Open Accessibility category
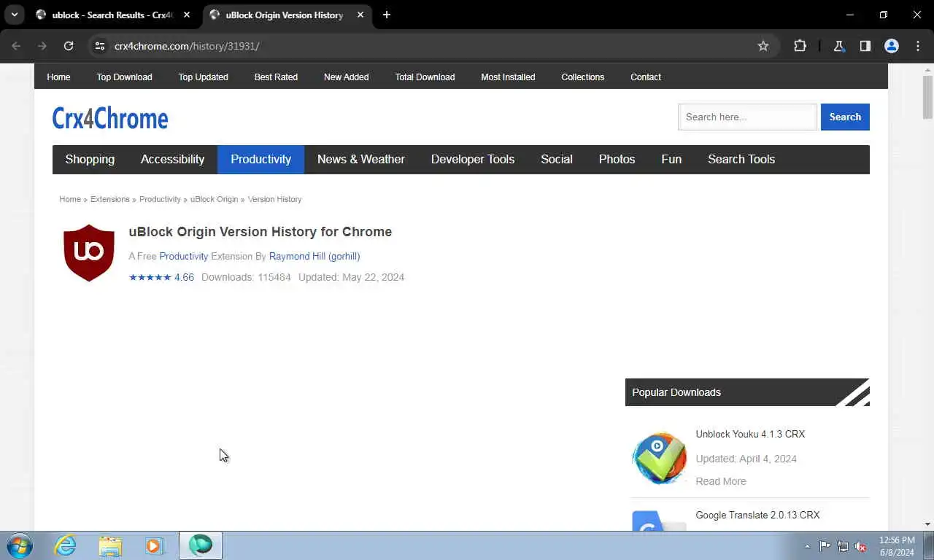 coord(172,159)
